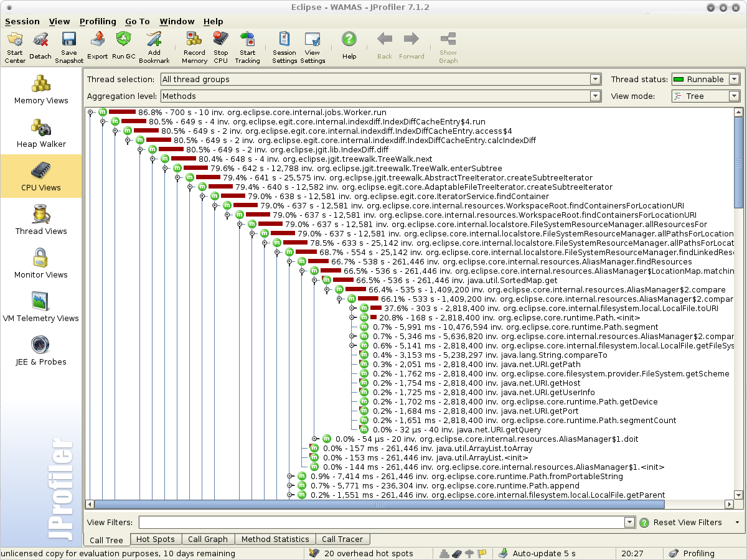747x560 pixels.
Task: Open the Session menu
Action: coord(22,21)
